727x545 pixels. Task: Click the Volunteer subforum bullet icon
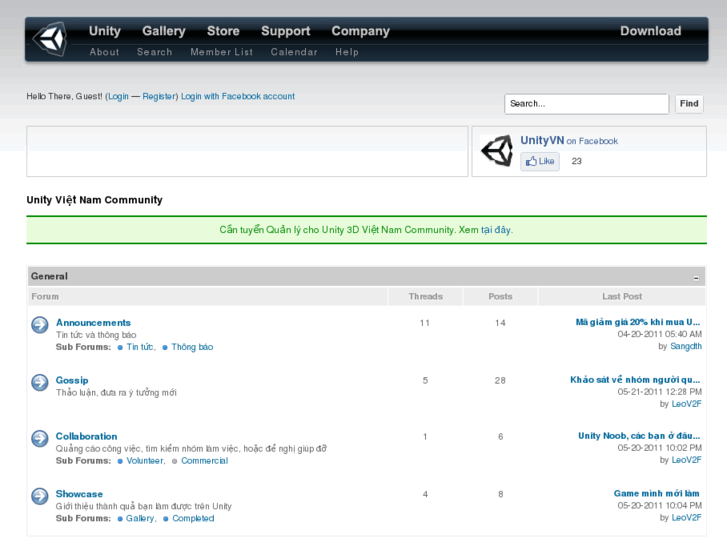[x=120, y=461]
